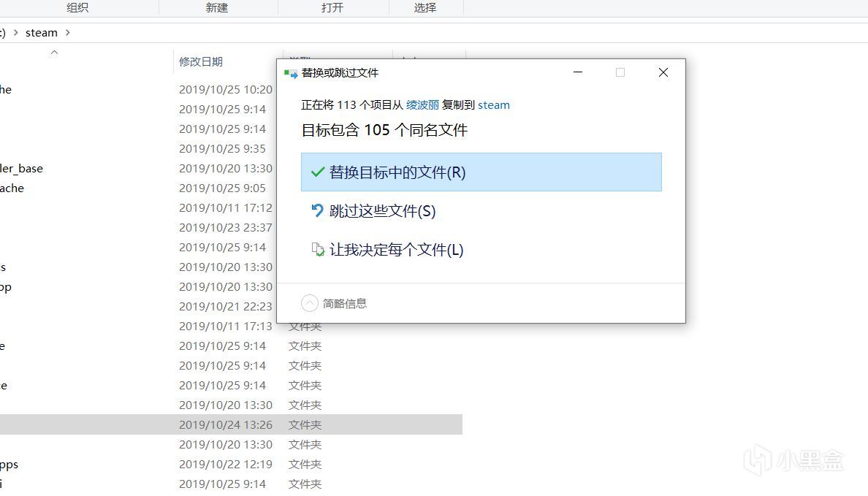Select 让我决定每个文件(L) option
868x496 pixels.
tap(396, 250)
